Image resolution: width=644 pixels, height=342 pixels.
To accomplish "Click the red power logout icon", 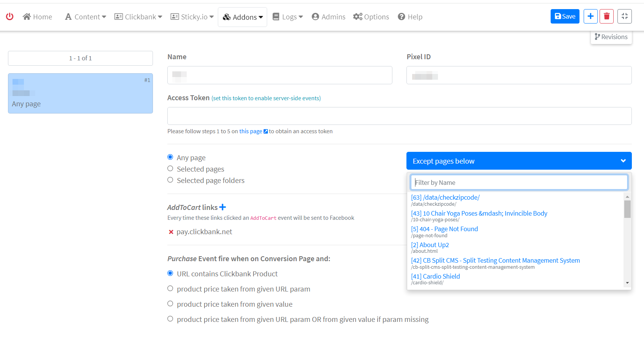I will click(x=10, y=16).
